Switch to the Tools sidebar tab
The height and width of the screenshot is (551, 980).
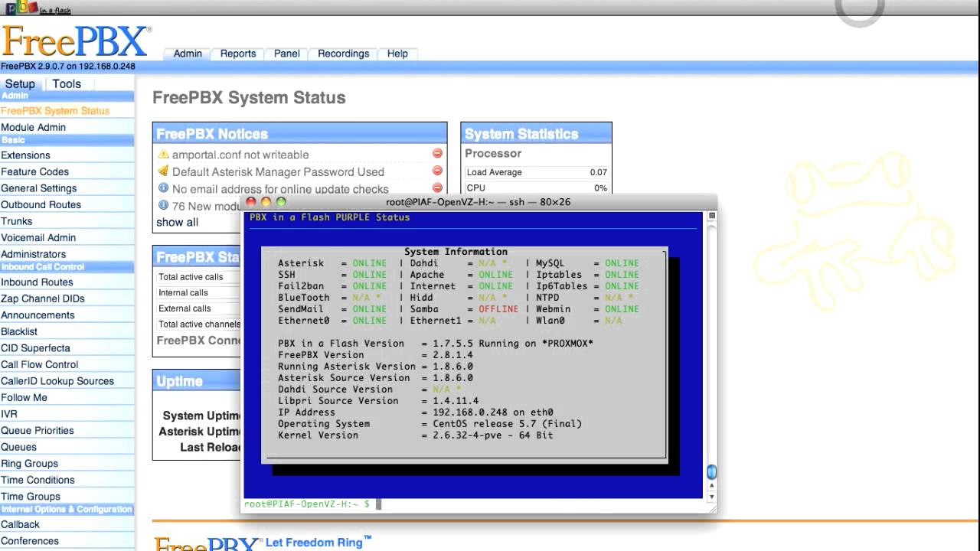click(x=67, y=84)
